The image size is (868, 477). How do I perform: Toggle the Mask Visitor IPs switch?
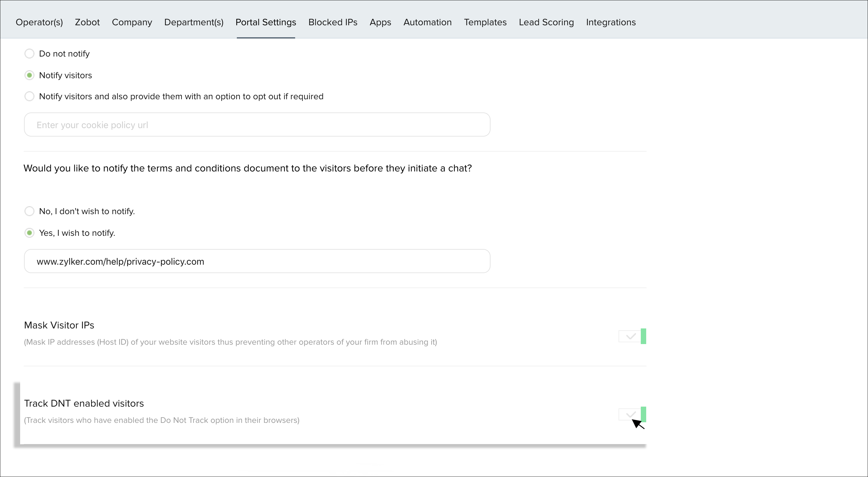coord(632,336)
